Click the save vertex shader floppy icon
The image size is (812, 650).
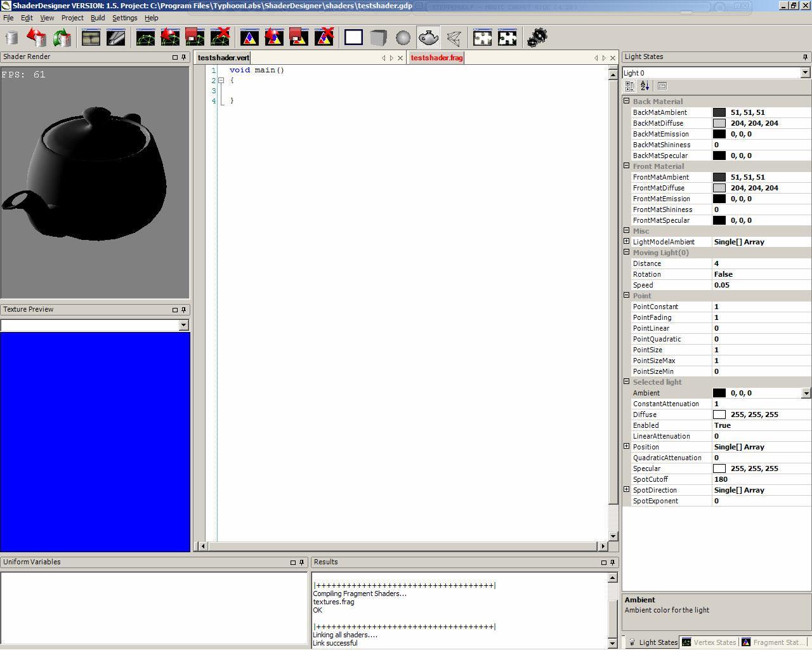pos(195,37)
